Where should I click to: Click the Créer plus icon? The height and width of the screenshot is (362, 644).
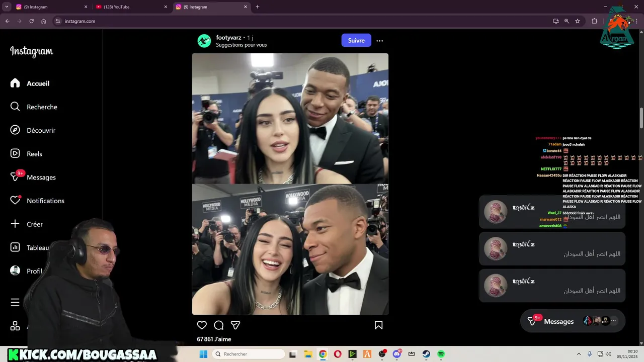tap(15, 224)
